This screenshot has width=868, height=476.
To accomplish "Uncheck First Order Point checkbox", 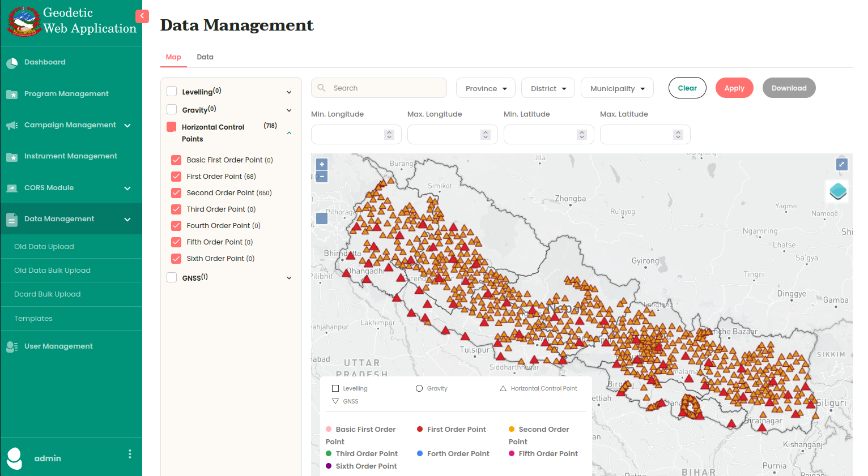I will (176, 177).
